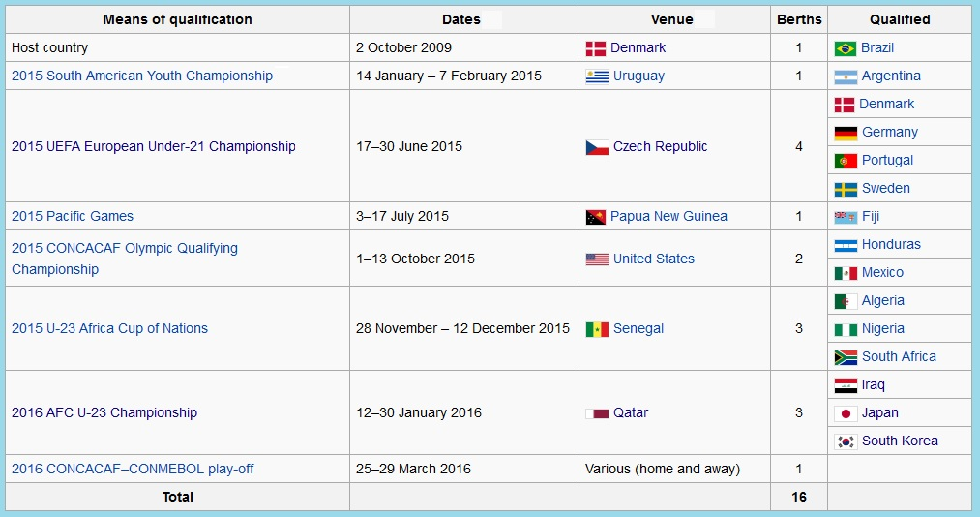Open 2015 CONCACAF Olympic Qualifying Championship link

(125, 258)
